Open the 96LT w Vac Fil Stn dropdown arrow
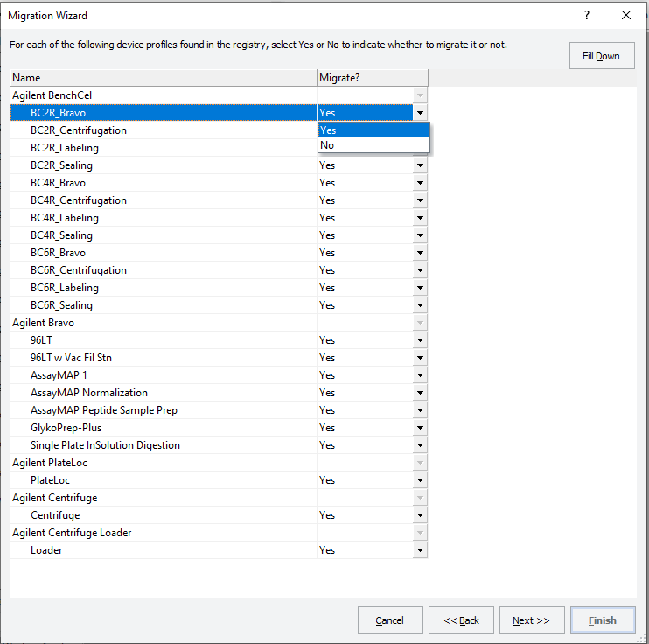The height and width of the screenshot is (644, 649). [x=420, y=358]
